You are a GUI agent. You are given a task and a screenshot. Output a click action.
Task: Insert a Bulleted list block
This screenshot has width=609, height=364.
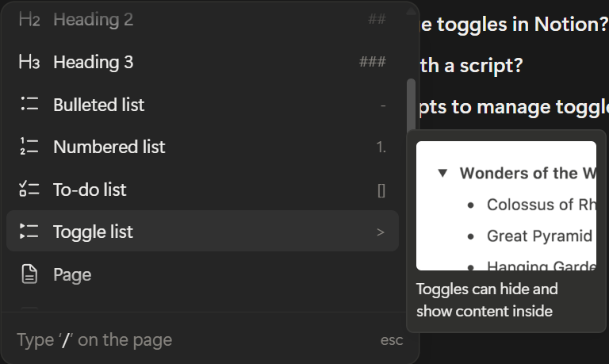pyautogui.click(x=98, y=105)
